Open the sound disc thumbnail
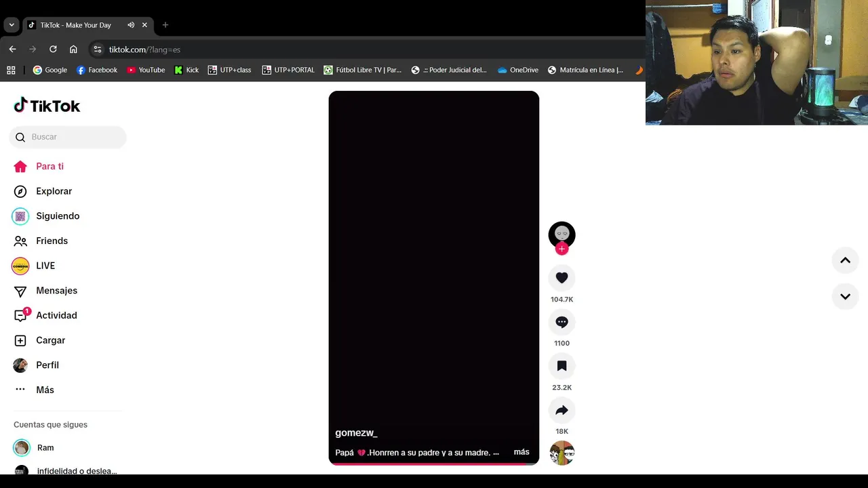The image size is (868, 488). tap(561, 453)
